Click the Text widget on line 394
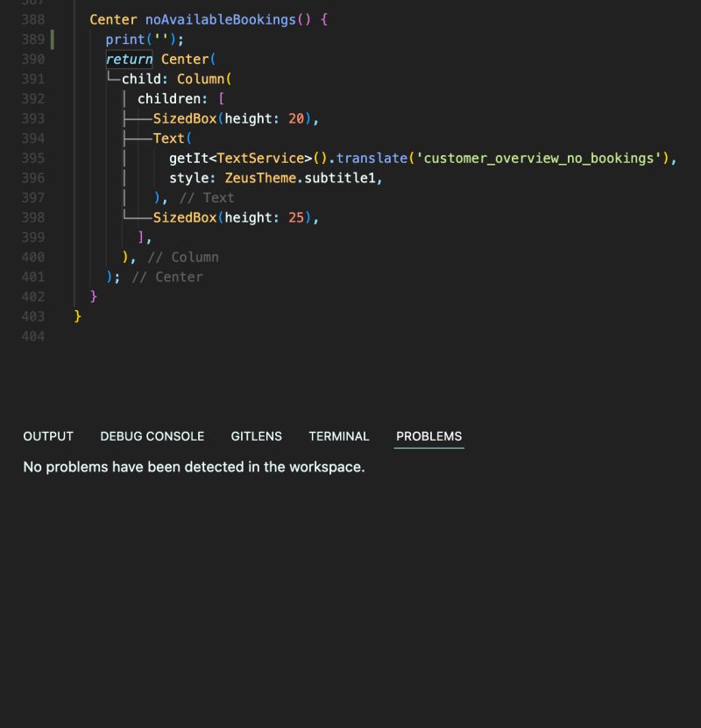 (x=168, y=138)
